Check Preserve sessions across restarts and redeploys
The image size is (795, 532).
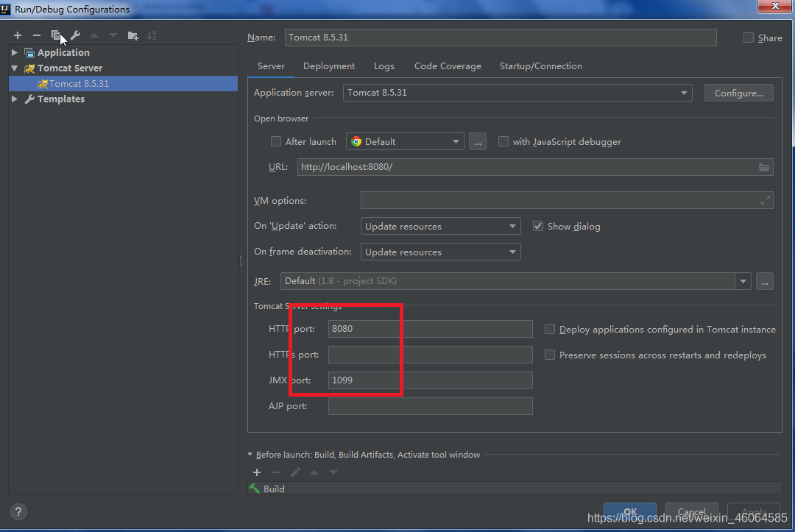coord(550,355)
